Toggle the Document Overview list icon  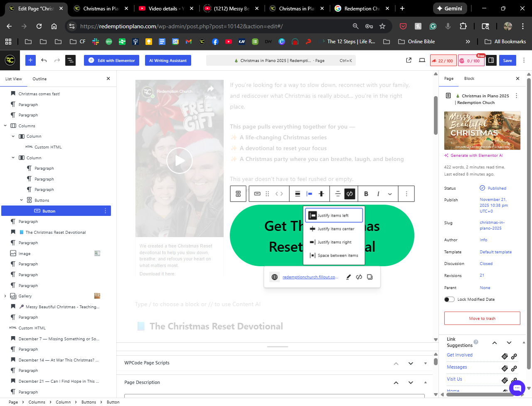[70, 60]
